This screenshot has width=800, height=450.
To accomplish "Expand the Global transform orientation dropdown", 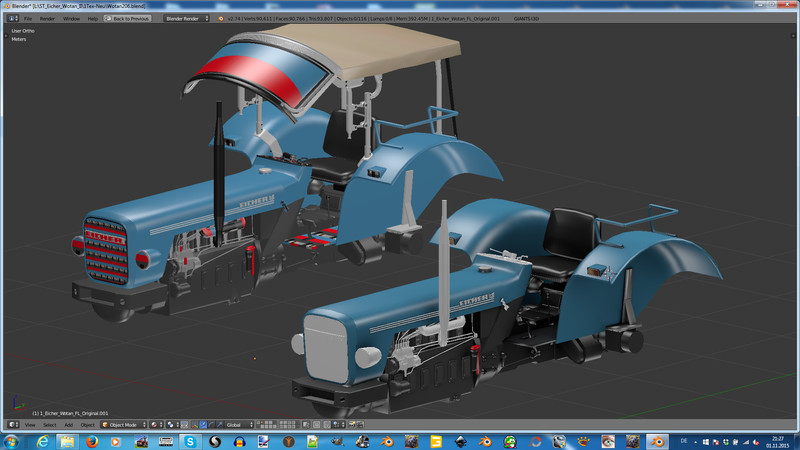I will tap(241, 425).
